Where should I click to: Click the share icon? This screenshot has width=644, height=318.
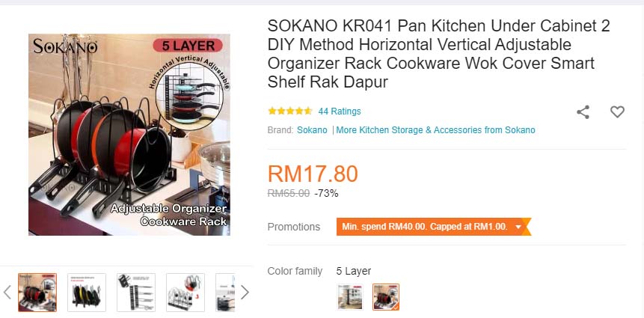coord(583,111)
